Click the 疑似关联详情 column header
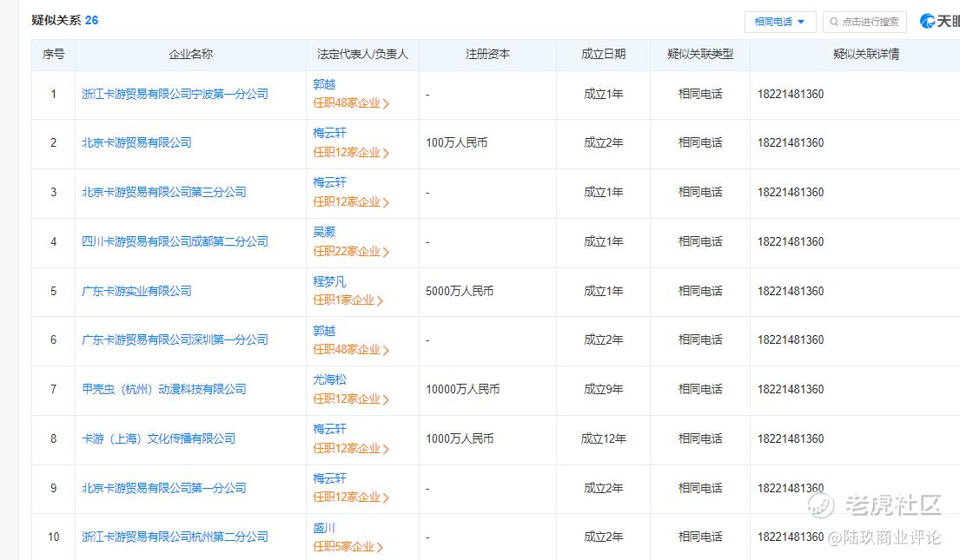960x560 pixels. (x=865, y=55)
